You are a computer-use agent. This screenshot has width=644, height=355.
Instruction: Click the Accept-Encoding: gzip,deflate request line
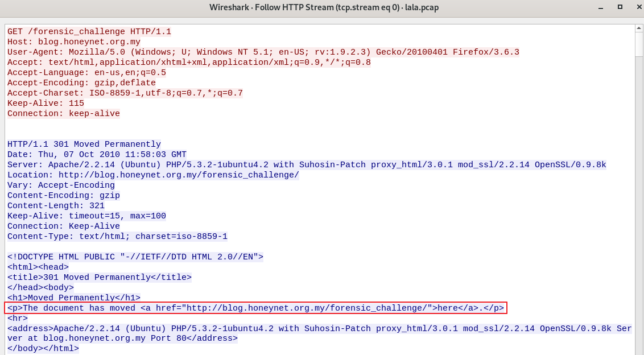[81, 83]
